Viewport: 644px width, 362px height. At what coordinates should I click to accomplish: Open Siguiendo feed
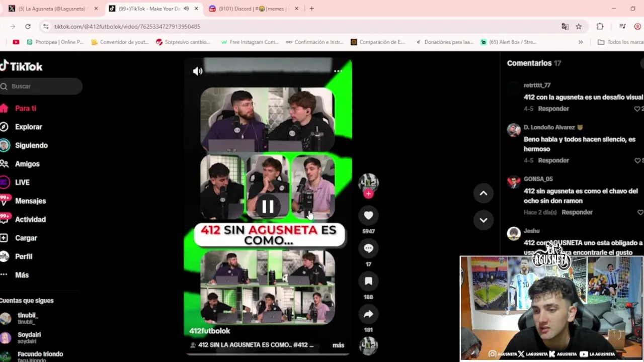pos(31,145)
